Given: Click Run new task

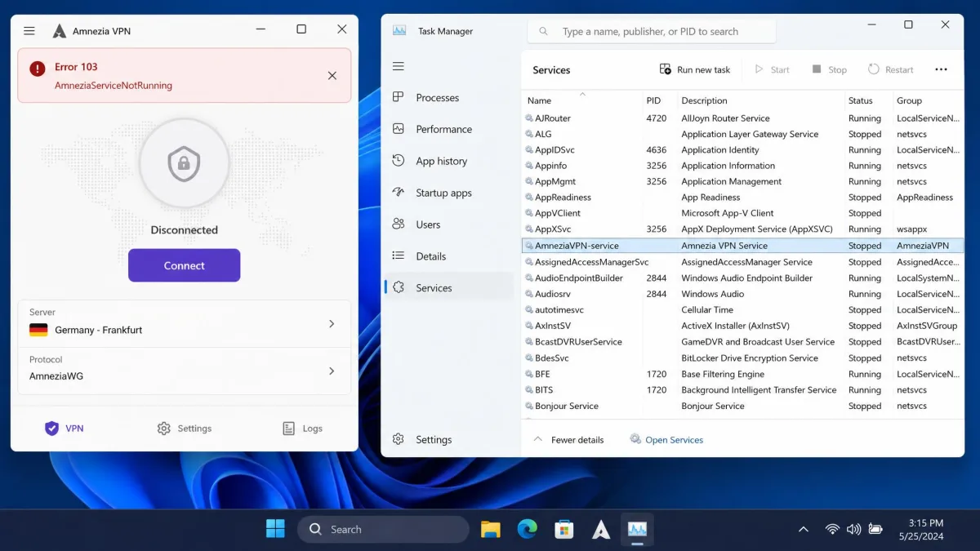Looking at the screenshot, I should 694,69.
